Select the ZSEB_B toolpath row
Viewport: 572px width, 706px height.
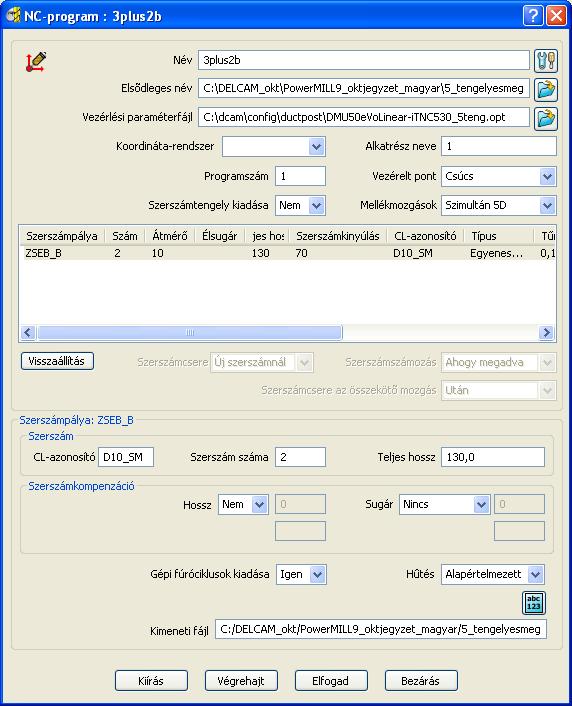pyautogui.click(x=287, y=253)
